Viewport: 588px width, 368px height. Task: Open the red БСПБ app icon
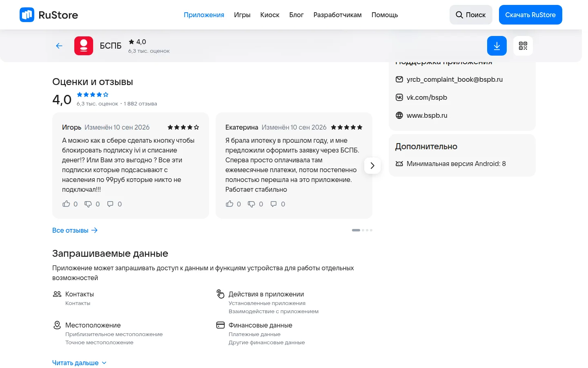(x=84, y=46)
